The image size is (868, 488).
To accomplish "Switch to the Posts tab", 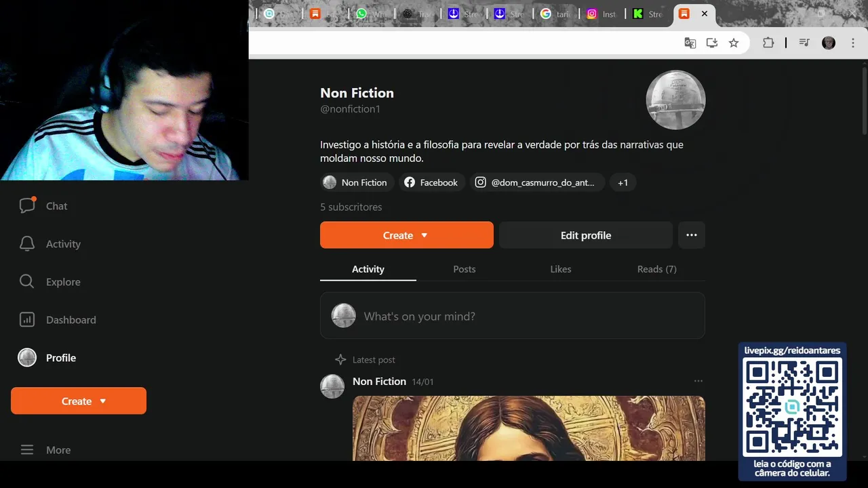I will (x=465, y=269).
